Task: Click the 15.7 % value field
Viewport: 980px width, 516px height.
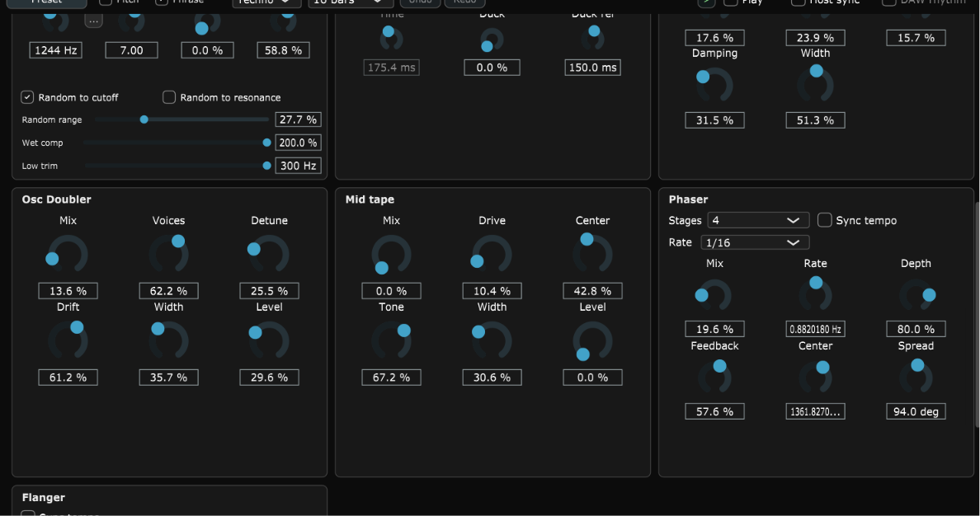Action: click(x=916, y=37)
